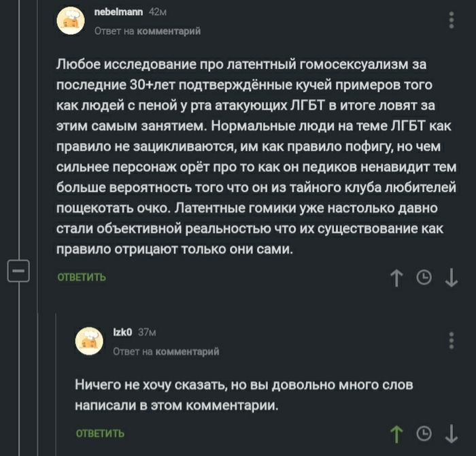Upvote nebelmann's comment
The width and height of the screenshot is (476, 456).
click(x=398, y=277)
